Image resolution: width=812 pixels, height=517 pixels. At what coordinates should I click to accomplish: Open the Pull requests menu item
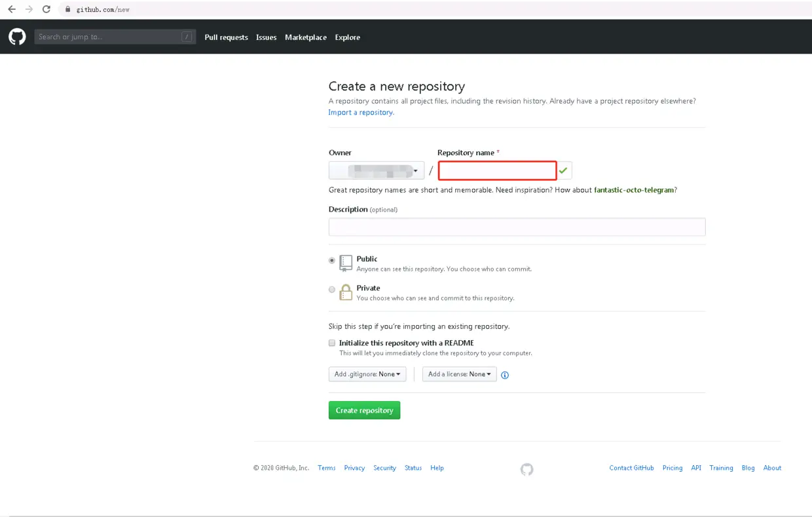tap(226, 37)
